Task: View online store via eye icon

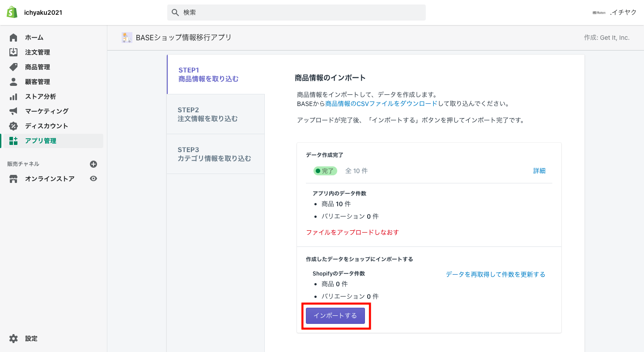Action: click(x=93, y=178)
